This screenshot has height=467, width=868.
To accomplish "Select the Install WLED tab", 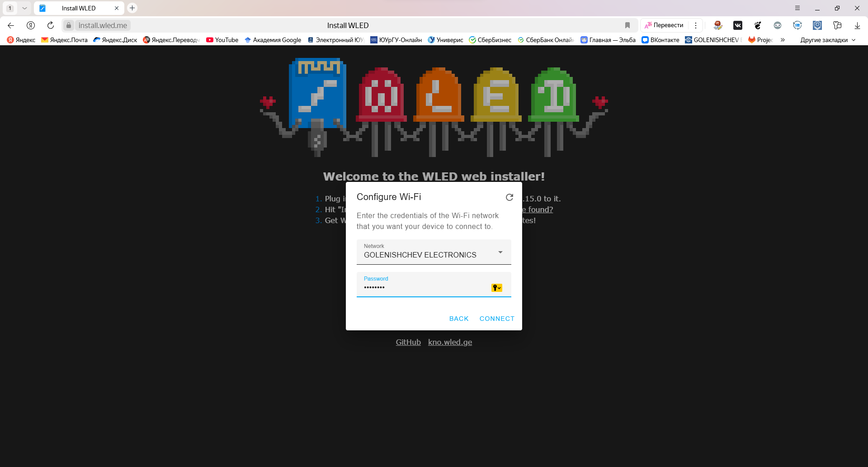I will click(79, 8).
